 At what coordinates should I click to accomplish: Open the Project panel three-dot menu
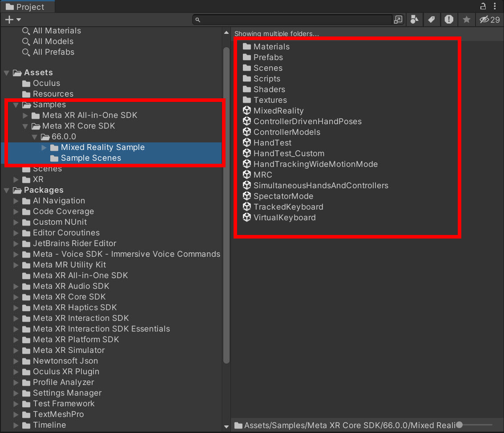495,6
